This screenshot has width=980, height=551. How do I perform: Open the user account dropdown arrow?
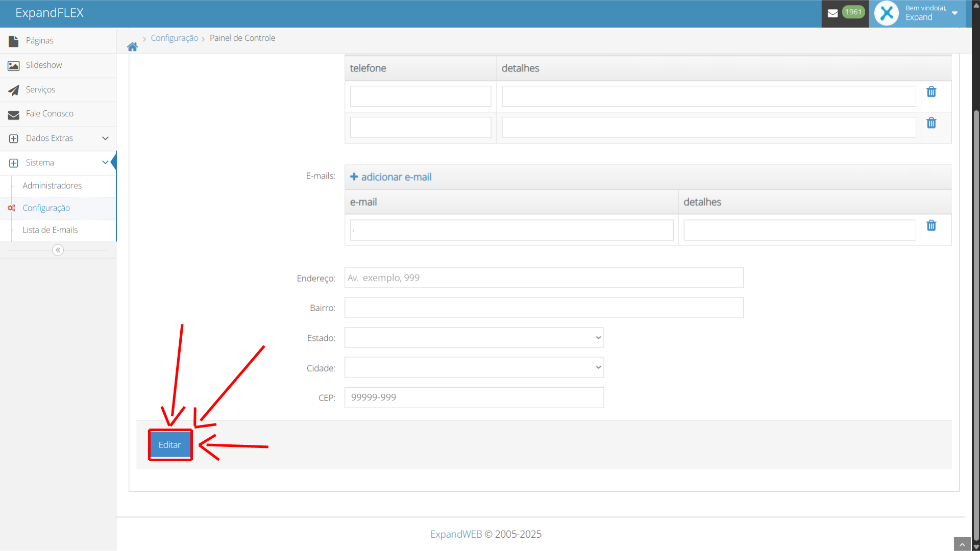coord(954,13)
